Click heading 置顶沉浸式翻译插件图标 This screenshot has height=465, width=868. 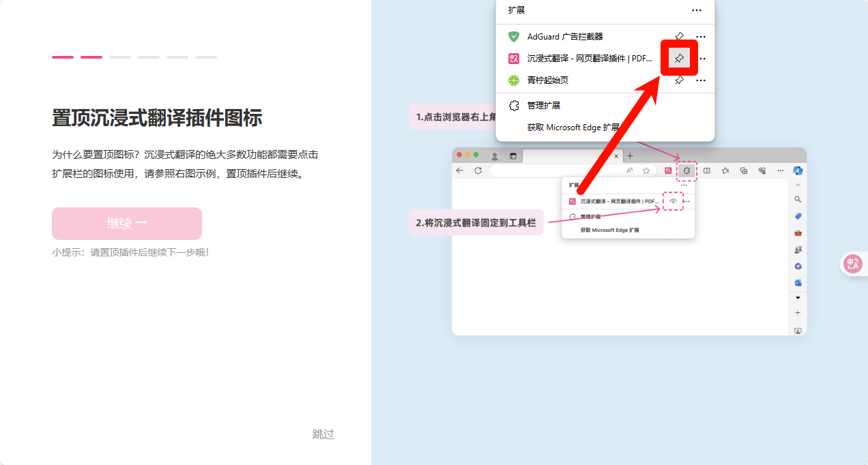pos(157,118)
